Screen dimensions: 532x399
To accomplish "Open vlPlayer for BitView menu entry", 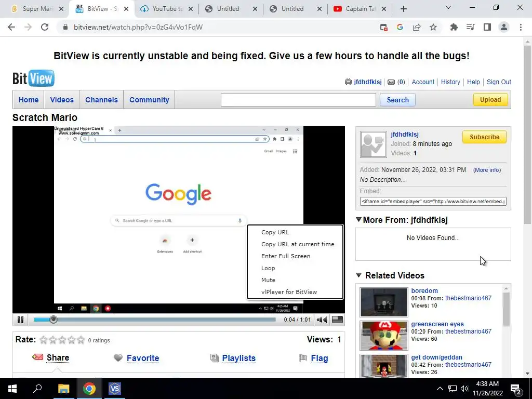I will (289, 292).
